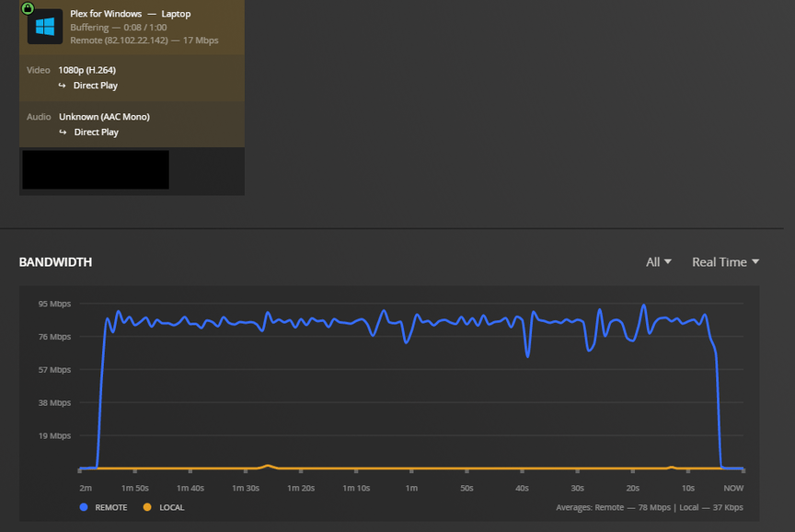Click the green secure lock badge

(28, 7)
